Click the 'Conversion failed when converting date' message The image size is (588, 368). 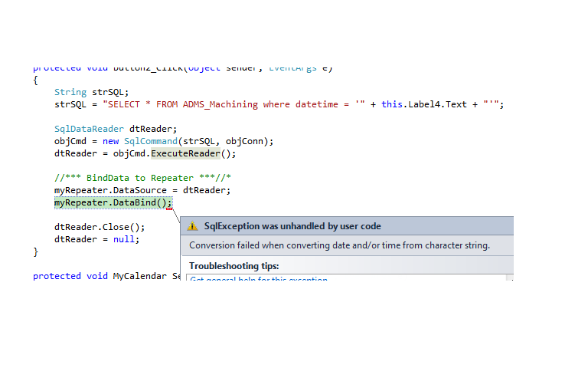pyautogui.click(x=339, y=245)
